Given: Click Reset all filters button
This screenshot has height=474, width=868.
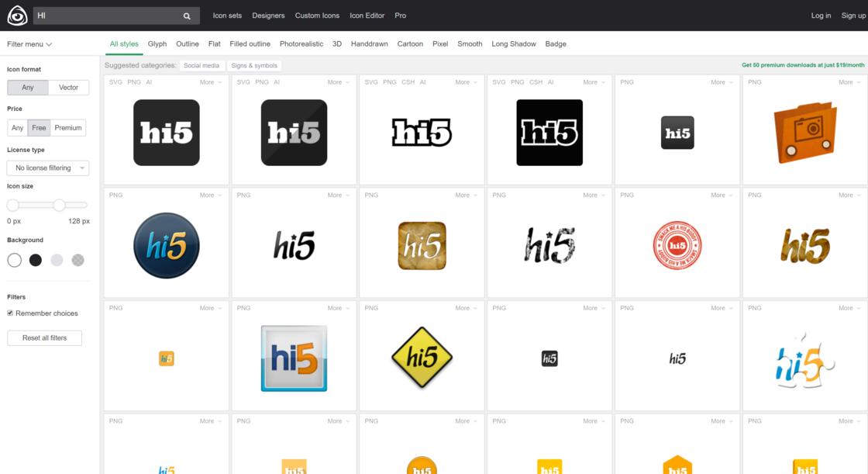Looking at the screenshot, I should pyautogui.click(x=44, y=338).
